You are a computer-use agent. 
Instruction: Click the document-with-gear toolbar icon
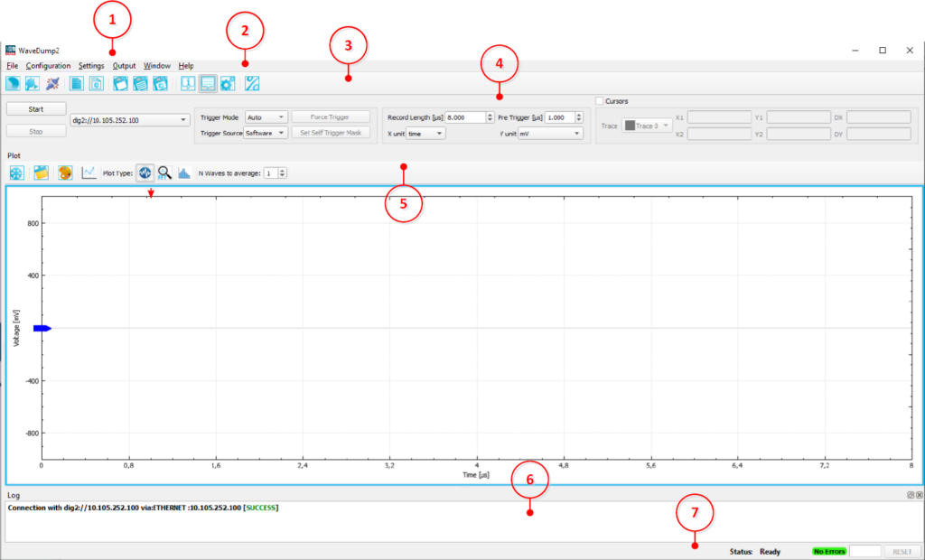[96, 84]
